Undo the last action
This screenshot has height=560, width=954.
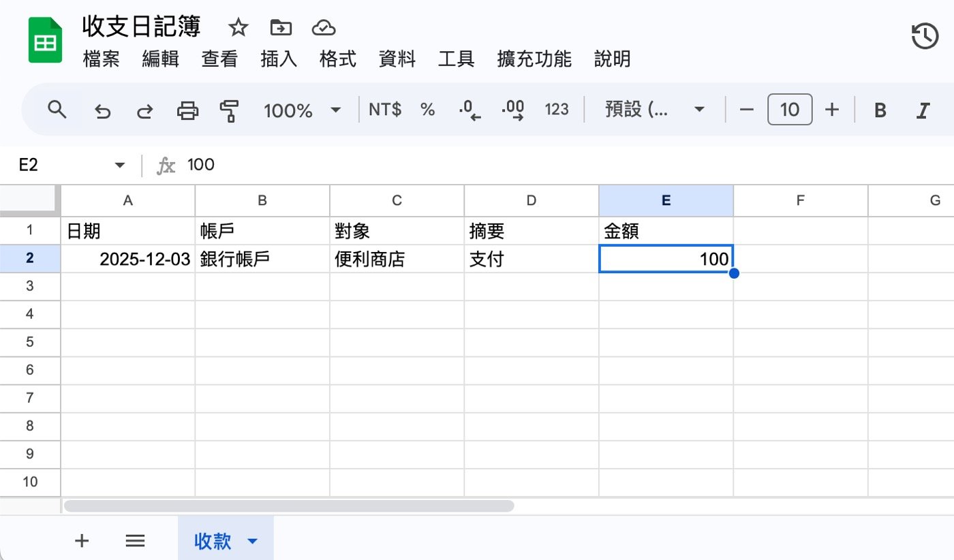102,109
